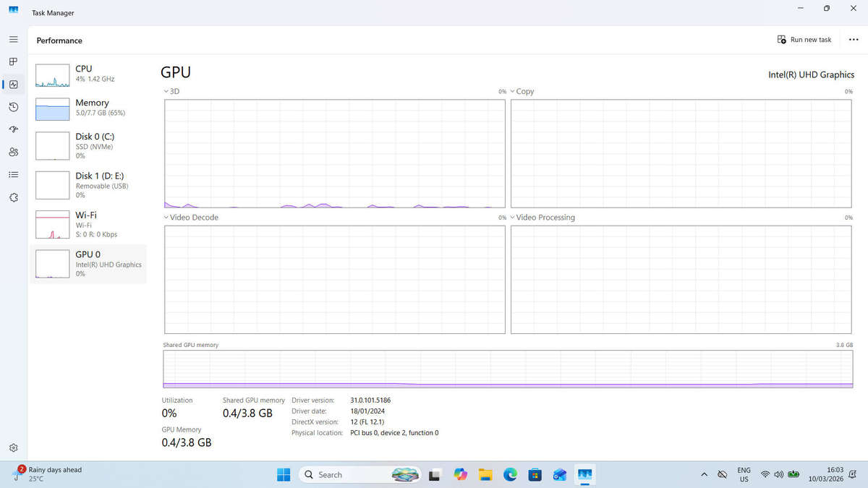Open the App history page icon
This screenshot has width=868, height=488.
13,107
